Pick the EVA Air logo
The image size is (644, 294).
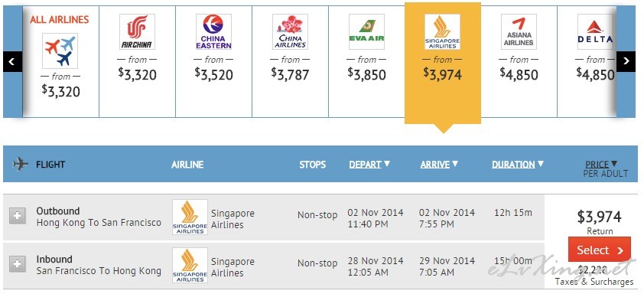[x=366, y=31]
